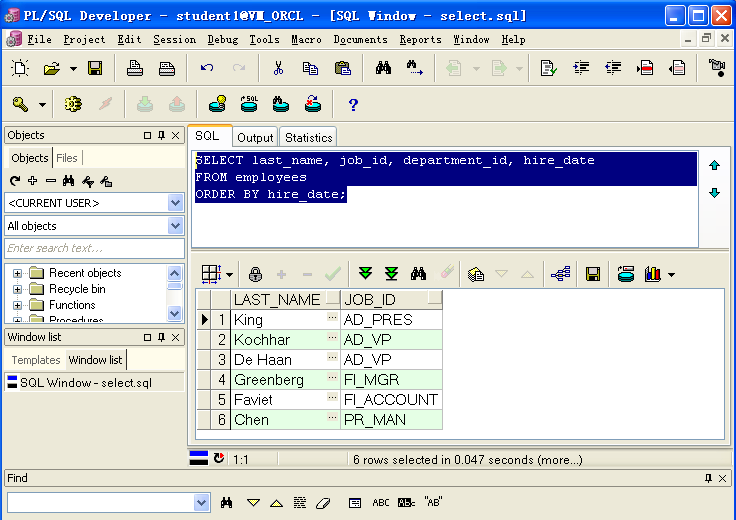Open the Tools menu

pos(264,39)
